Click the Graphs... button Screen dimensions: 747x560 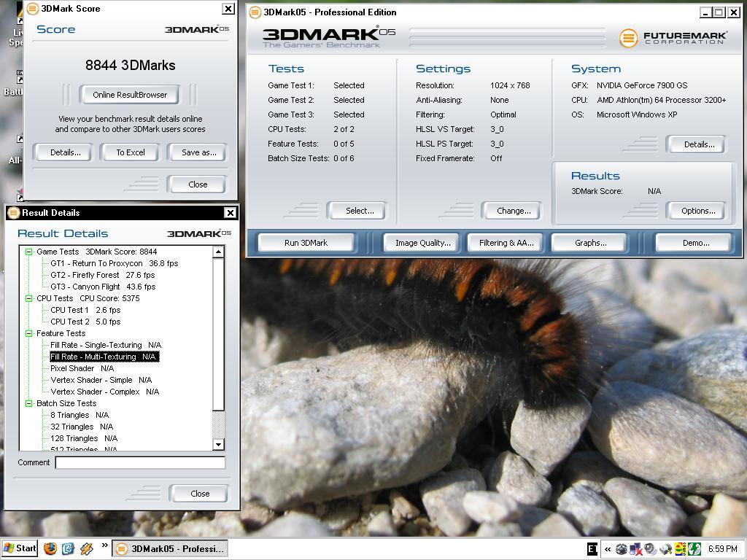point(590,243)
